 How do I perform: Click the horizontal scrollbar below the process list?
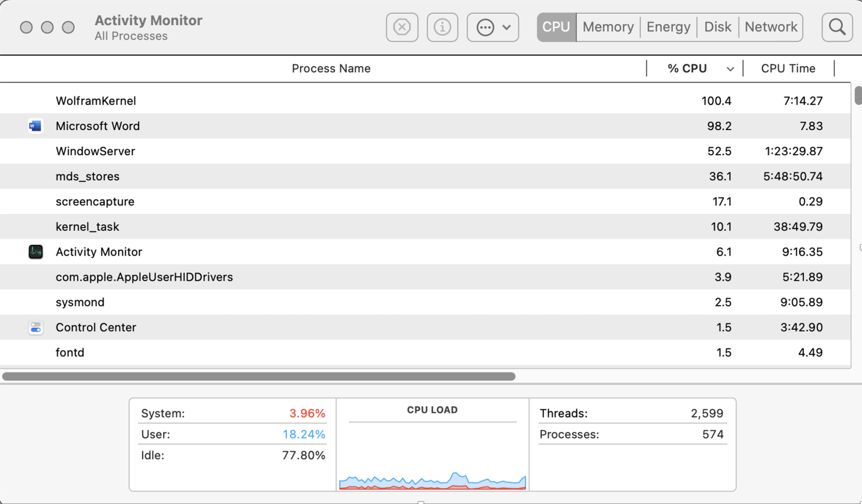click(259, 376)
